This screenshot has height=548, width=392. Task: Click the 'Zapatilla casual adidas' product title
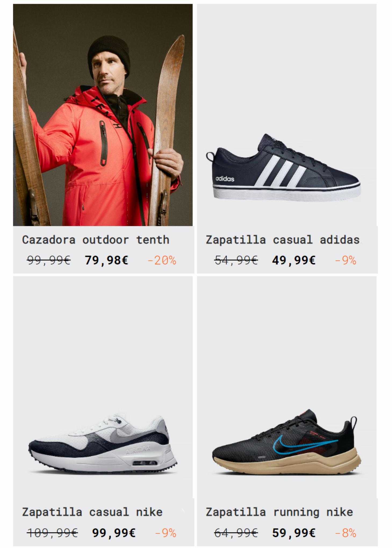click(x=283, y=240)
